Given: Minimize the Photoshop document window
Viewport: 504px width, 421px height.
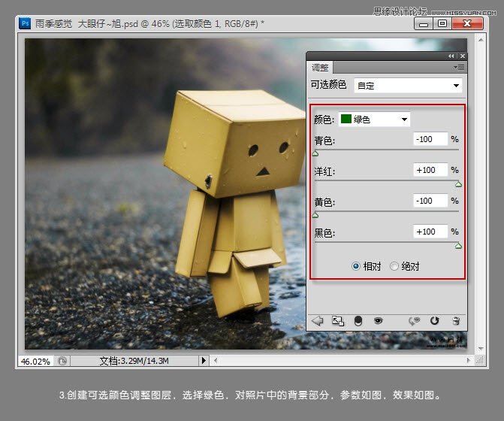Looking at the screenshot, I should (x=424, y=24).
